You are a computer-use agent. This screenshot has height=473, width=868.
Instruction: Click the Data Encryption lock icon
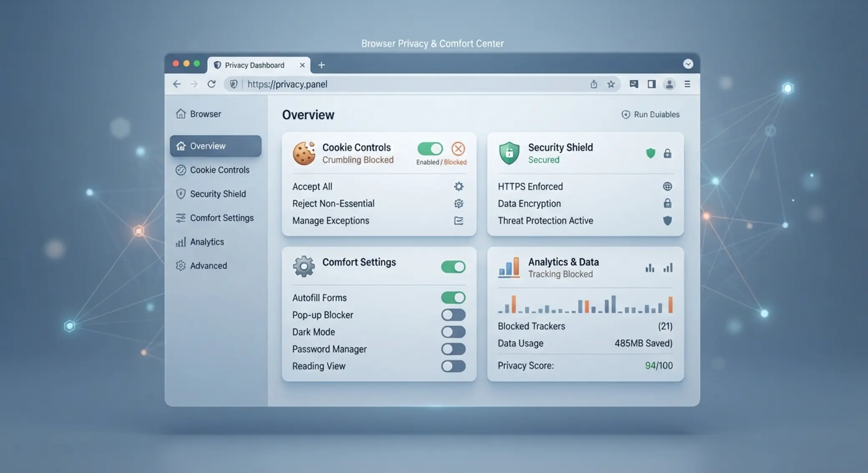pyautogui.click(x=668, y=203)
